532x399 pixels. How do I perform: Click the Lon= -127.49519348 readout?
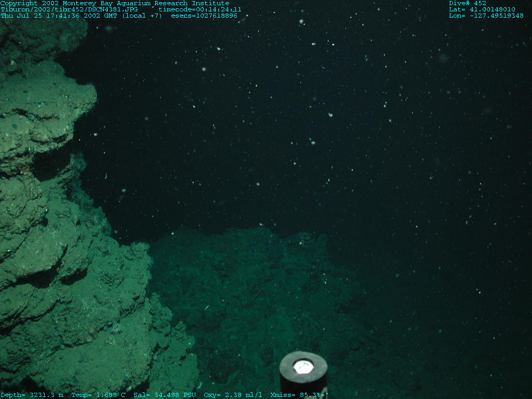[x=486, y=16]
